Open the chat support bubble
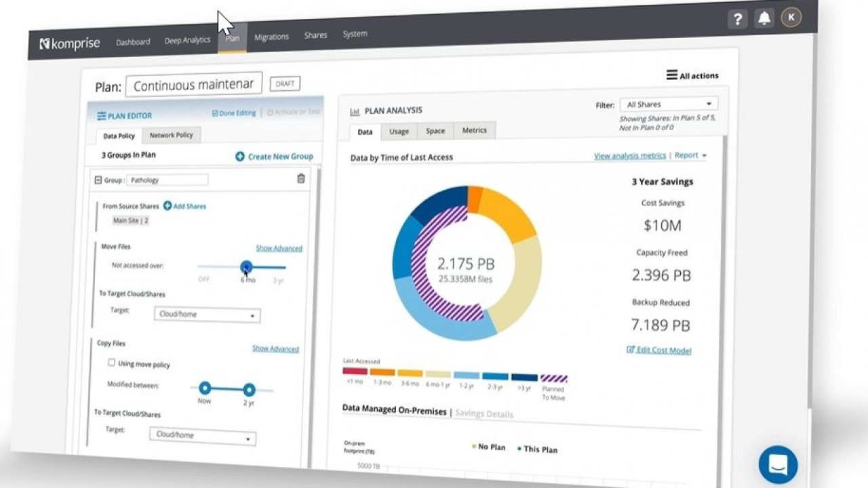 click(x=778, y=464)
